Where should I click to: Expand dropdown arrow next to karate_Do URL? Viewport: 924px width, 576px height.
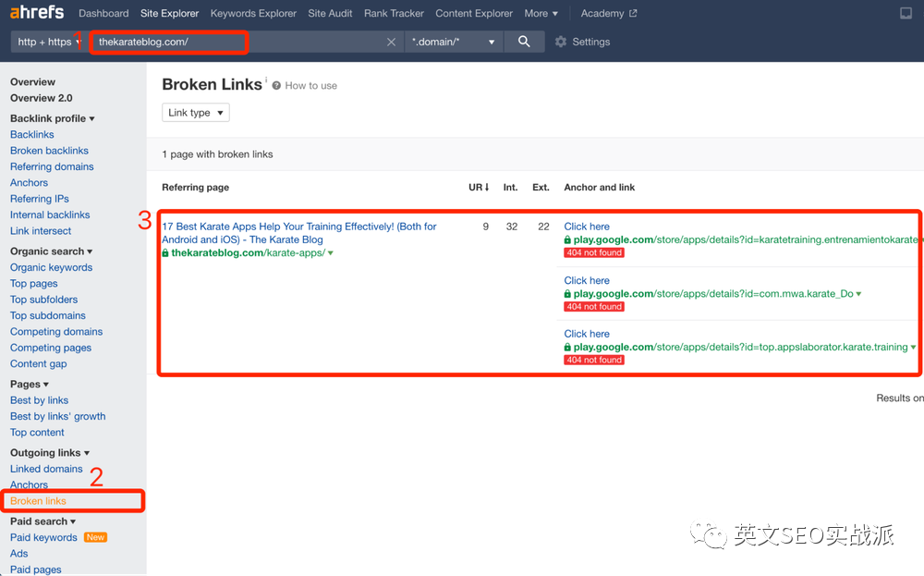(x=858, y=294)
